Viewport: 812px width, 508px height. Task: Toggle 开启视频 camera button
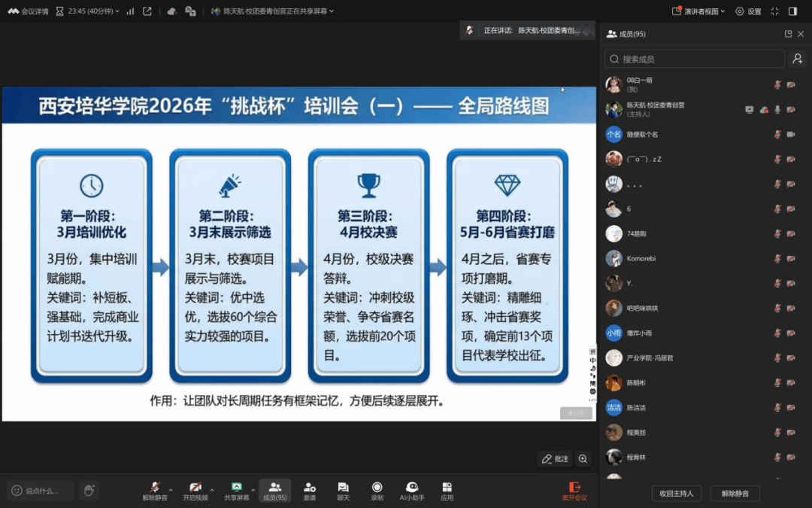(x=195, y=490)
